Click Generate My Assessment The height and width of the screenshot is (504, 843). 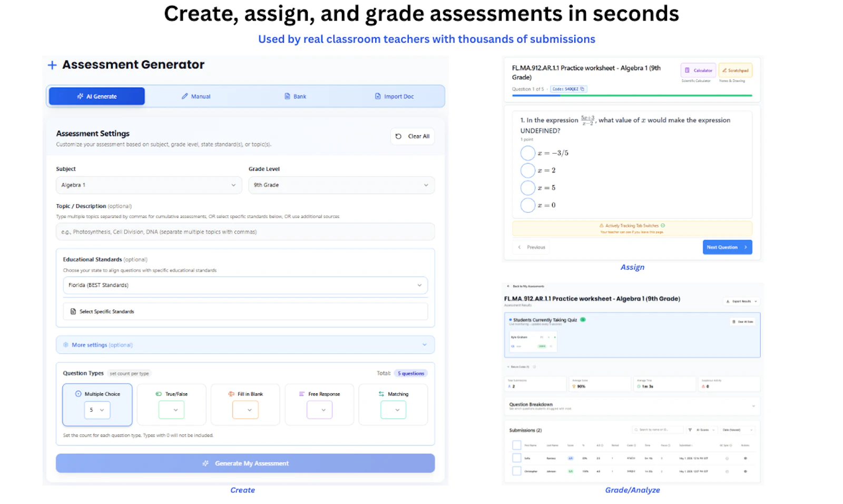tap(246, 463)
